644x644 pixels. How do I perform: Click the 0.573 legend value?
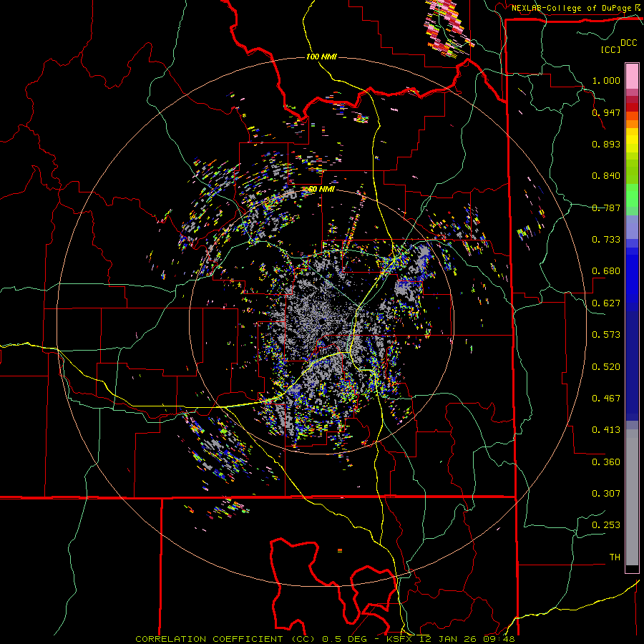click(x=606, y=335)
